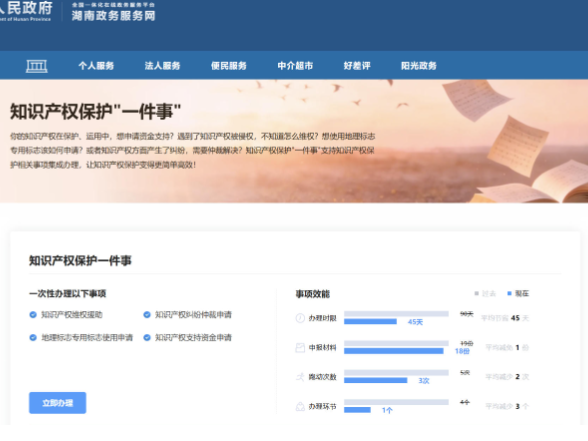Viewport: 588px width, 441px height.
Task: Click the blue 45天 bar for 办理时限
Action: coord(370,321)
